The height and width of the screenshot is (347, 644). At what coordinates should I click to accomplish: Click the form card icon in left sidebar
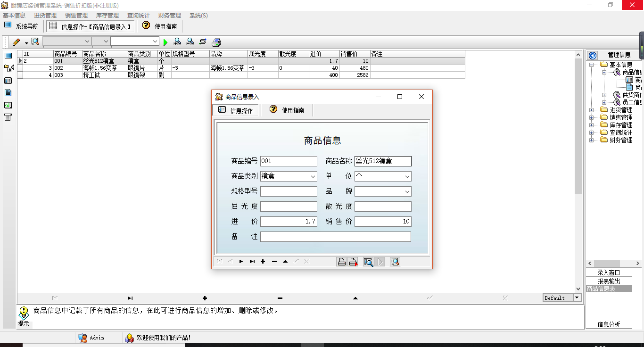(8, 81)
